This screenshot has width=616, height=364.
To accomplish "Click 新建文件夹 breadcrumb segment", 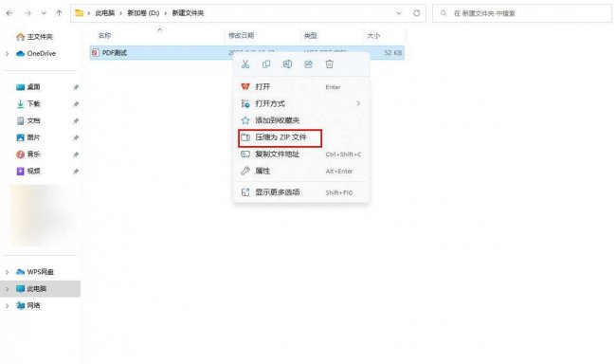I will pos(189,13).
